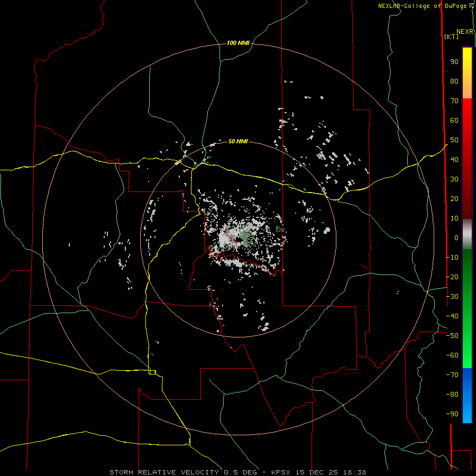Click the "[KT]" units label above the color bar

pyautogui.click(x=451, y=36)
